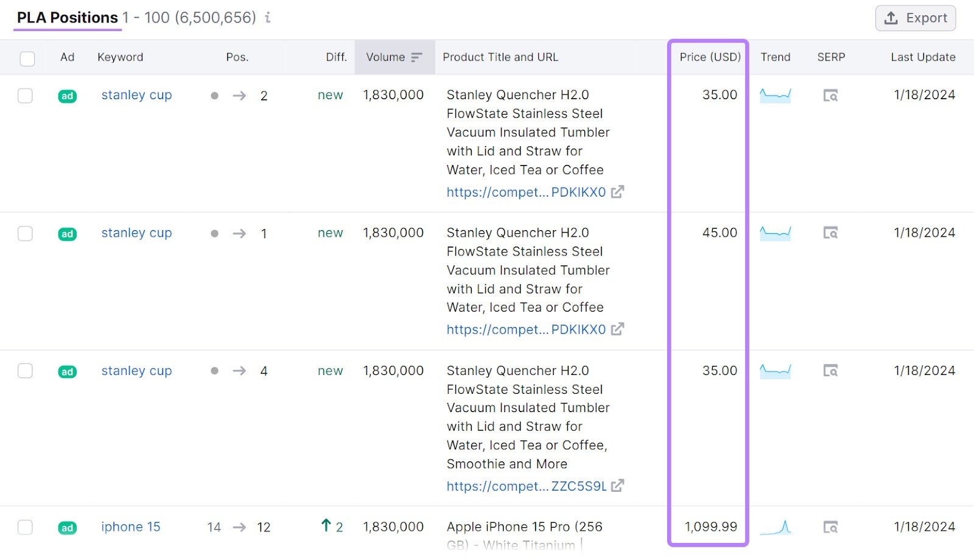Viewport: 974px width, 560px height.
Task: Click trend sparkline in first stanley cup row
Action: (775, 96)
